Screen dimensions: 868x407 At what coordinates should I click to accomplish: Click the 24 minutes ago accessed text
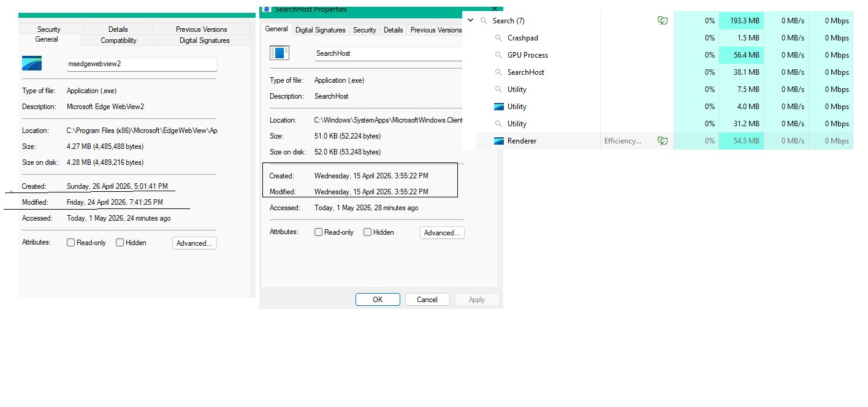coord(119,218)
